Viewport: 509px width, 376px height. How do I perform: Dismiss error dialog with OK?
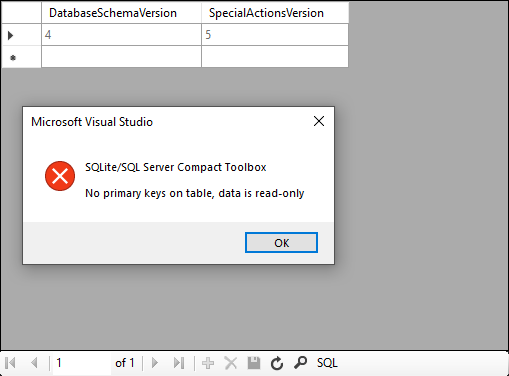281,243
